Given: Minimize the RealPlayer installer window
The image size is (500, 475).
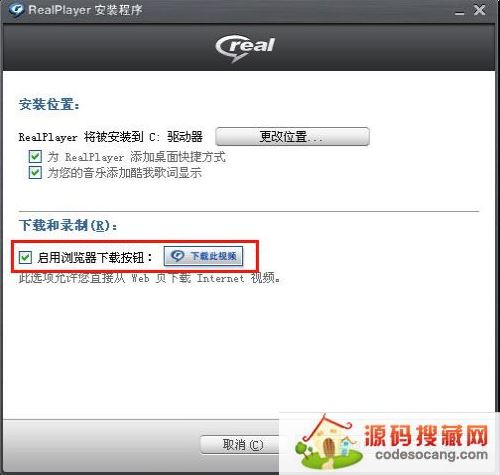Looking at the screenshot, I should tap(460, 13).
